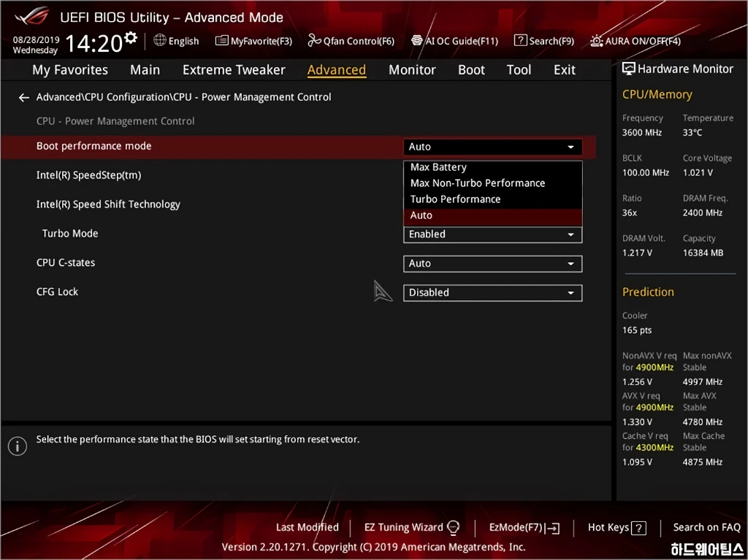Select Intel(R) Speed Shift Technology setting
Viewport: 748px width, 560px height.
[x=108, y=204]
